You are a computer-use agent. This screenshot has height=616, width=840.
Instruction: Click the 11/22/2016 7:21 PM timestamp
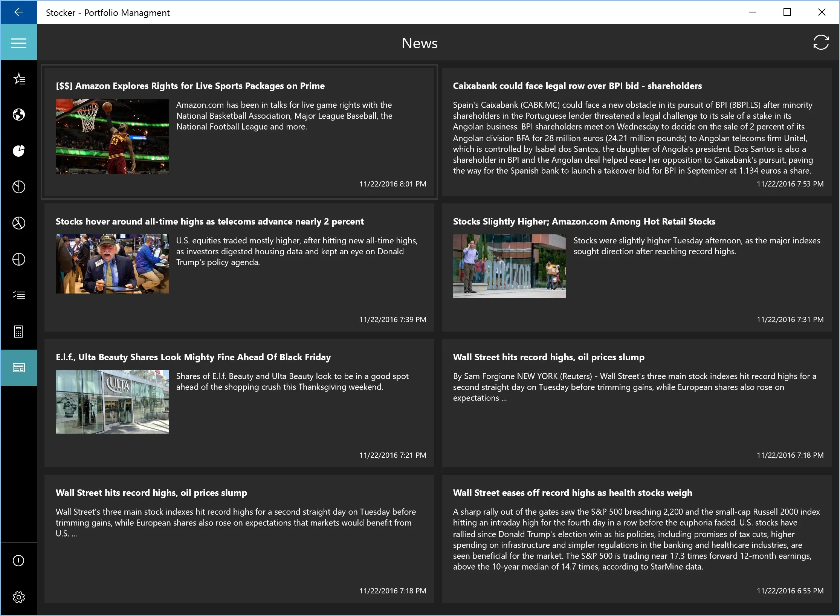pyautogui.click(x=393, y=455)
